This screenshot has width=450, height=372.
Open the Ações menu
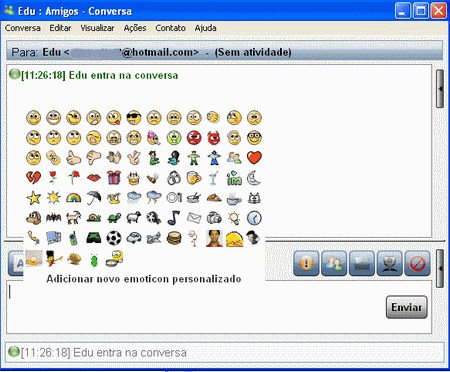[135, 28]
